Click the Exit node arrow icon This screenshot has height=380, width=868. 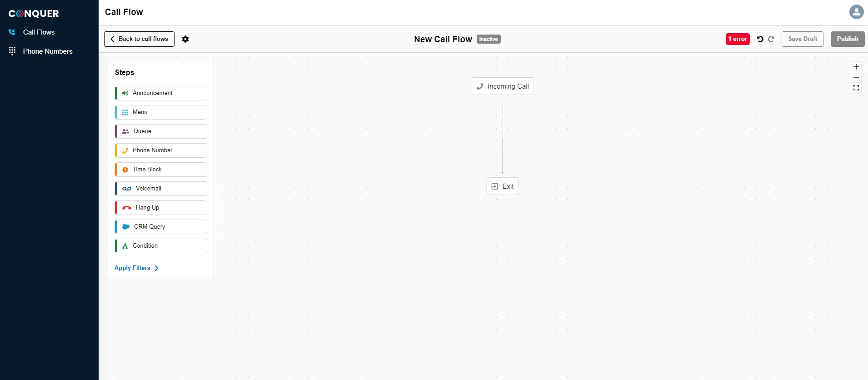point(495,186)
